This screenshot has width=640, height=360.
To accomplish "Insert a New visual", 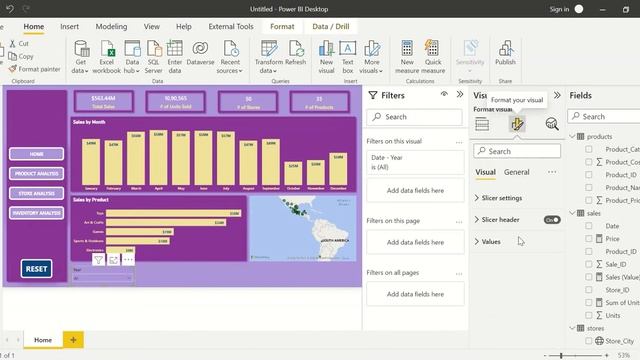I will point(326,57).
